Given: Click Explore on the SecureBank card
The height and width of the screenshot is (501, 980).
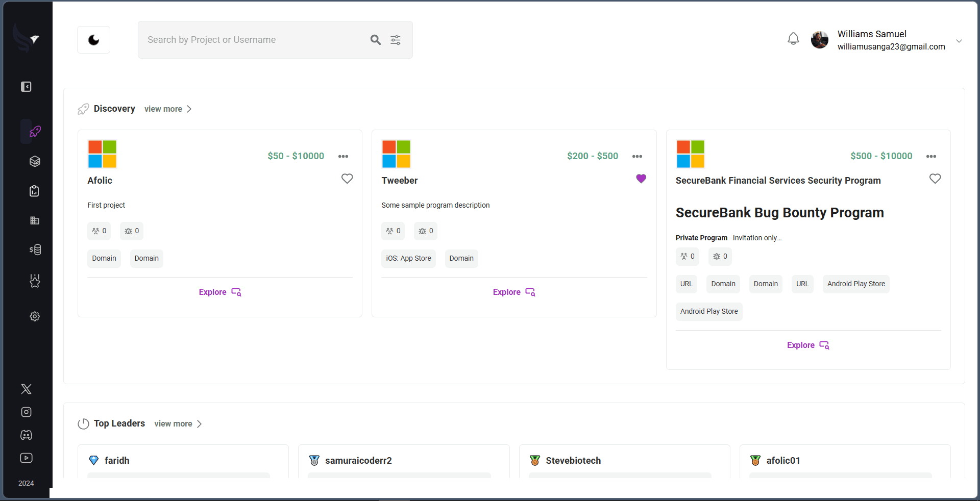Looking at the screenshot, I should [x=808, y=345].
